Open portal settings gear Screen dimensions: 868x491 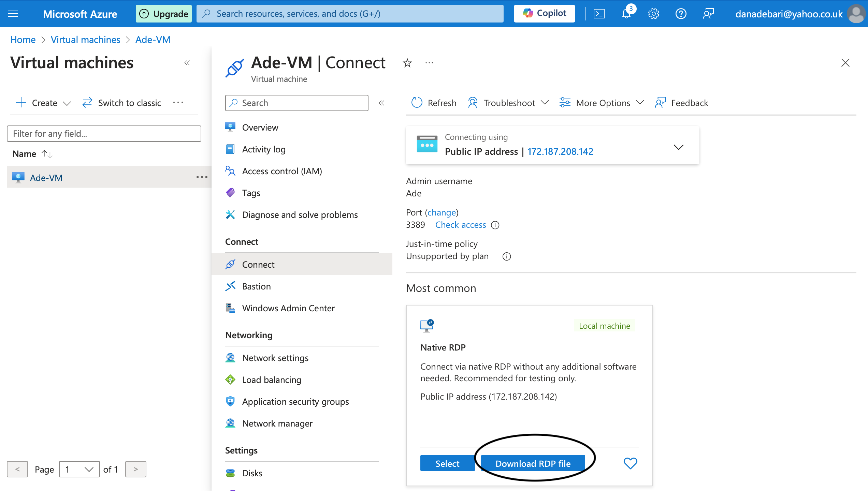pos(653,14)
